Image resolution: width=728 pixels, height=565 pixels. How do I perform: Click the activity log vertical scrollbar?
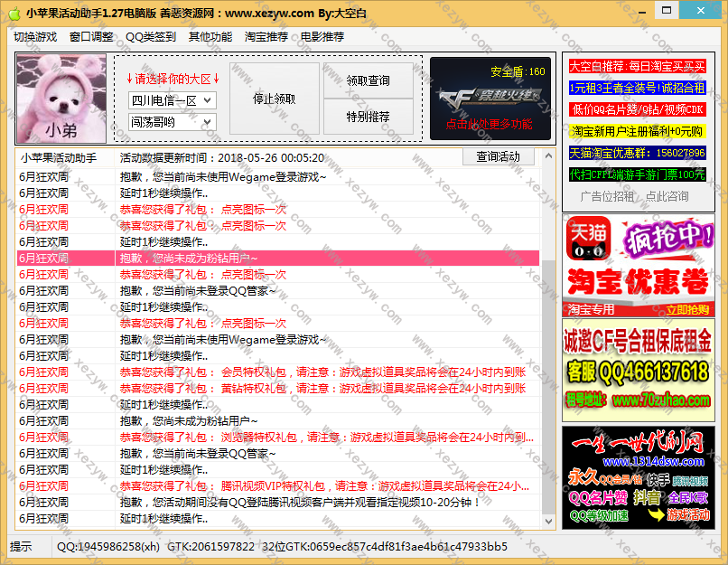[x=548, y=344]
